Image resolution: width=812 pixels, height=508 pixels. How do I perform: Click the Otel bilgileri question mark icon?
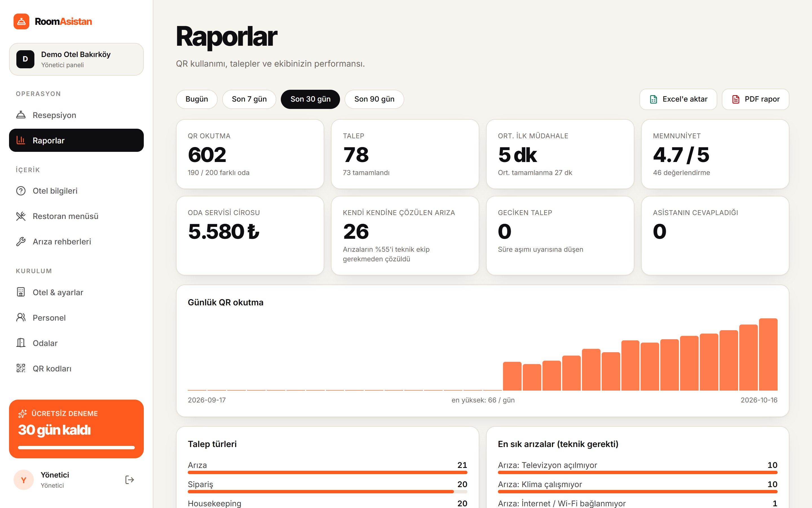coord(21,191)
